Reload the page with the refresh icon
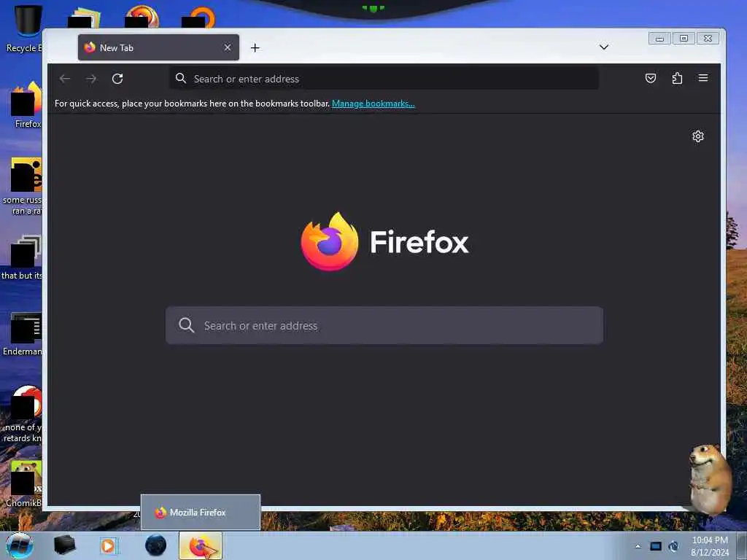 (117, 79)
